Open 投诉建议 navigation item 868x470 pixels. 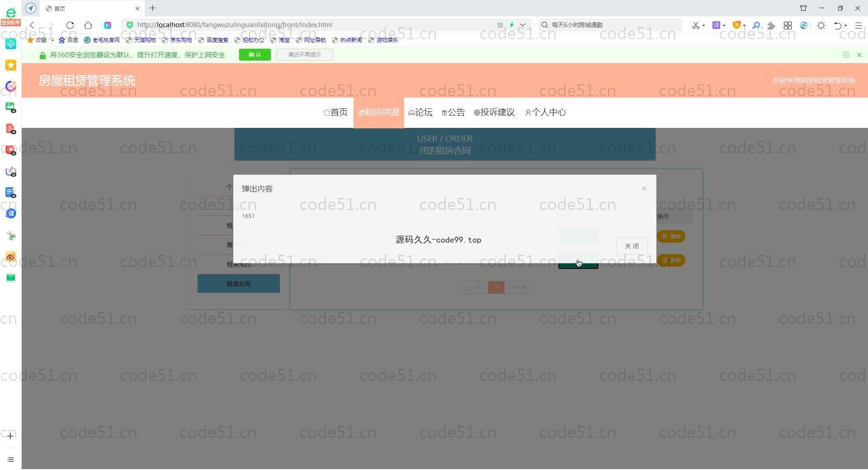tap(494, 113)
